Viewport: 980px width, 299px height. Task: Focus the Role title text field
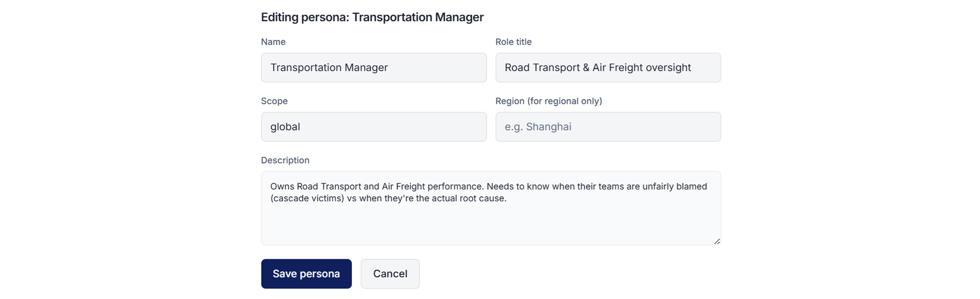tap(608, 68)
